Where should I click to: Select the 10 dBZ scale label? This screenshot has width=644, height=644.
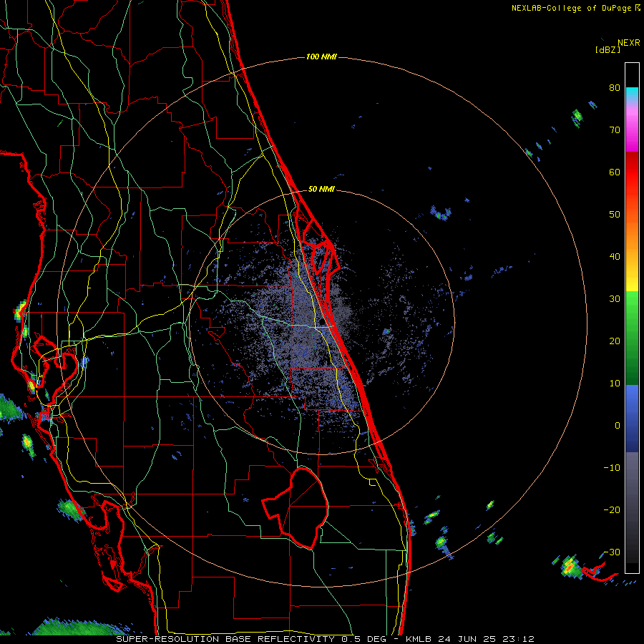coord(615,384)
